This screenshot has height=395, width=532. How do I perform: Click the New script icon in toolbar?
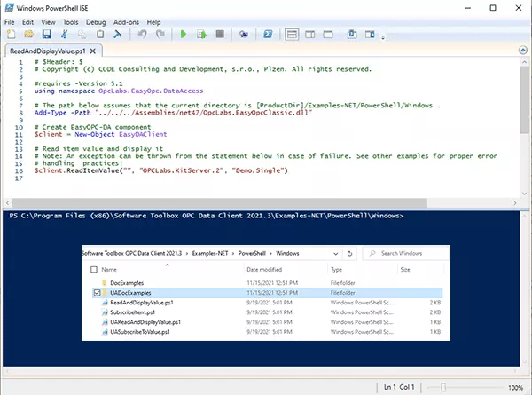click(12, 34)
